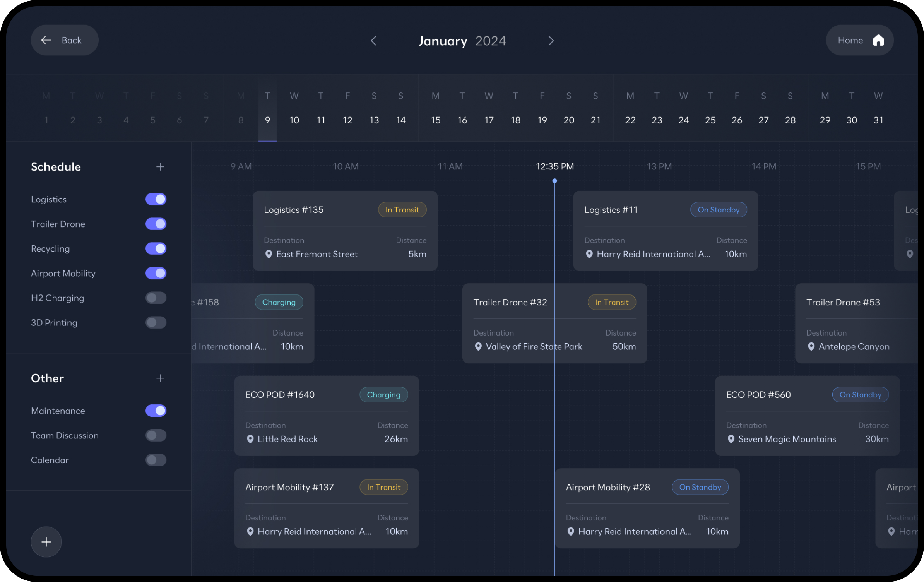Click the 12:35 PM current time marker dot
Image resolution: width=924 pixels, height=582 pixels.
click(554, 181)
